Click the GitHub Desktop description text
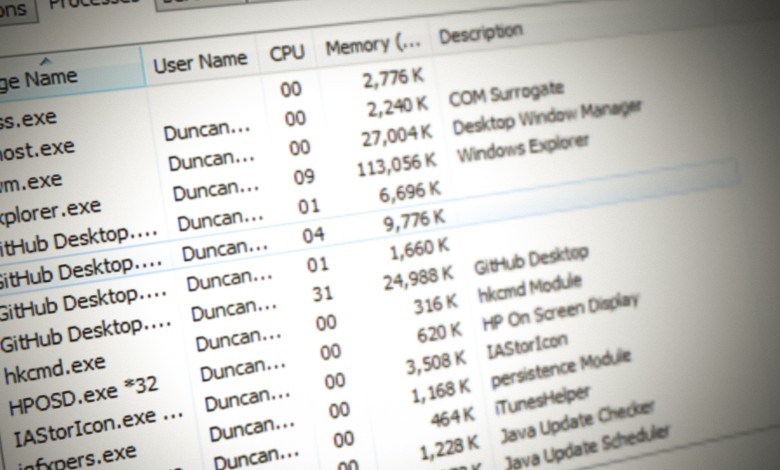 (531, 260)
